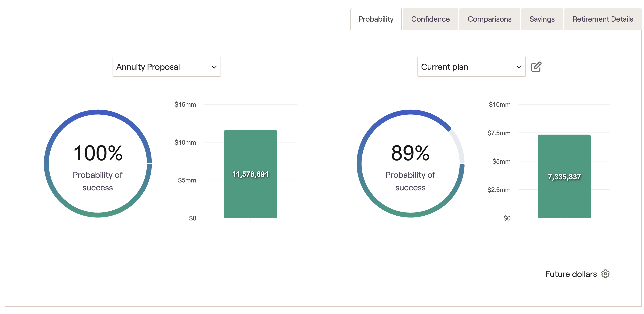
Task: Click the 89% percentage text
Action: tap(411, 153)
